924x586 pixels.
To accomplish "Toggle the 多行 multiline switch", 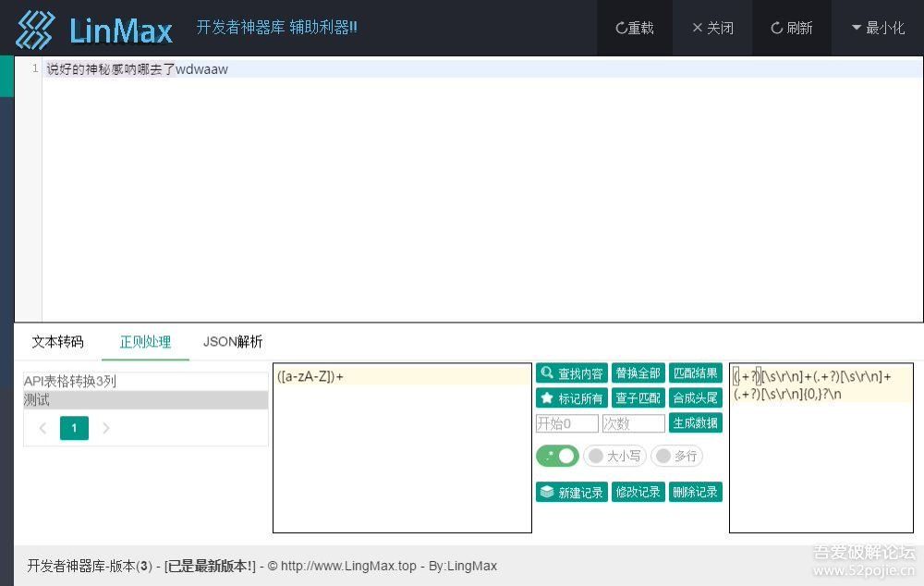I will pos(677,456).
